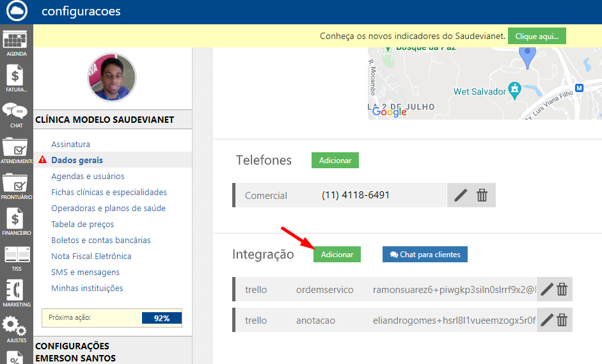Open Fichas clínicas e especialidades
This screenshot has height=364, width=602.
pyautogui.click(x=109, y=192)
